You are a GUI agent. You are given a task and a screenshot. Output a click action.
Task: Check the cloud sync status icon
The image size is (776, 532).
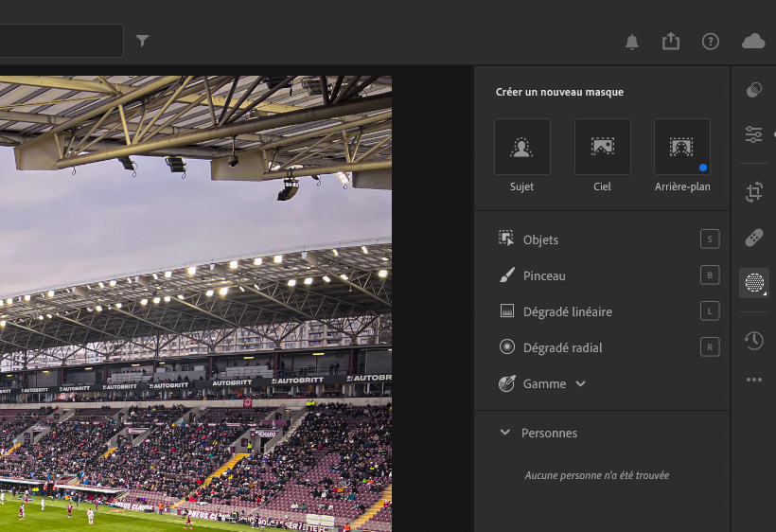(x=753, y=41)
